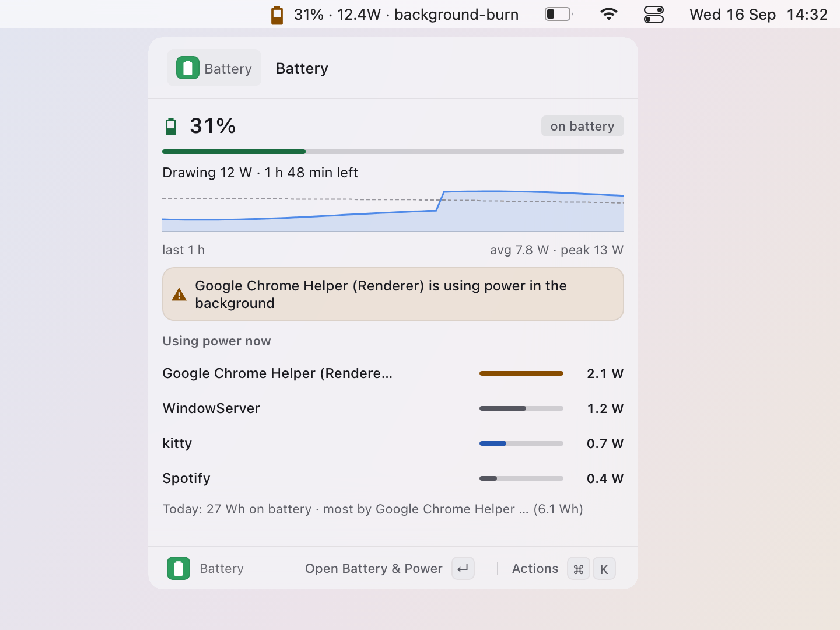
Task: Open the system battery status icon
Action: 558,14
